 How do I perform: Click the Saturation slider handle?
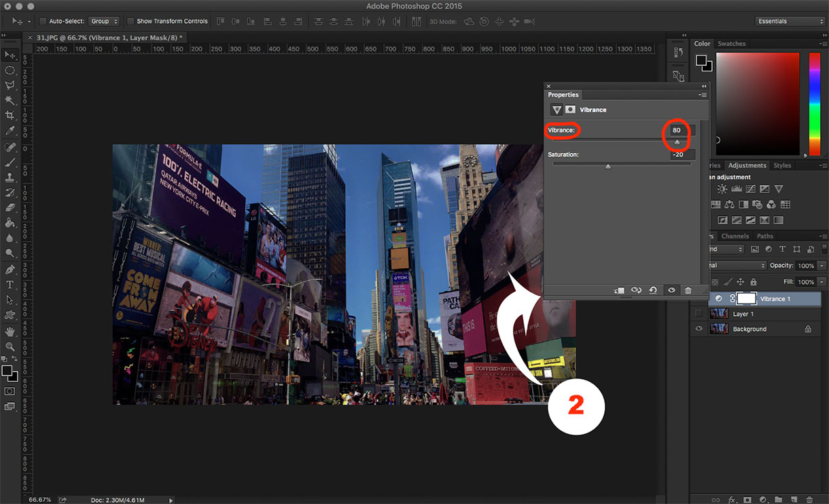(x=607, y=166)
